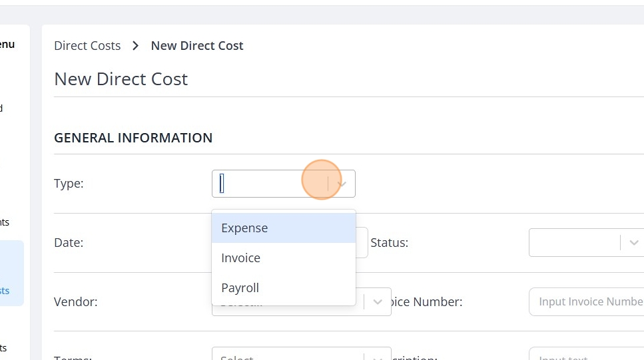Click the partially hidden Date input
This screenshot has width=644, height=360.
pos(362,243)
